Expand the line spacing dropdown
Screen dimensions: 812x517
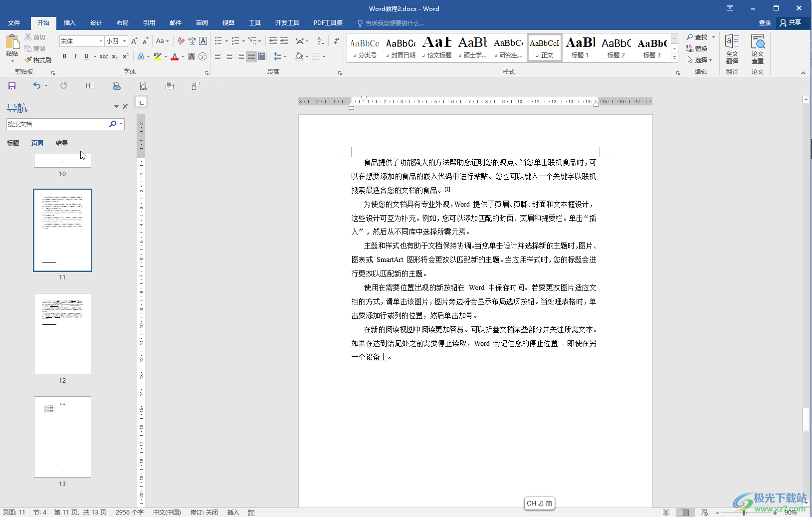coord(280,56)
